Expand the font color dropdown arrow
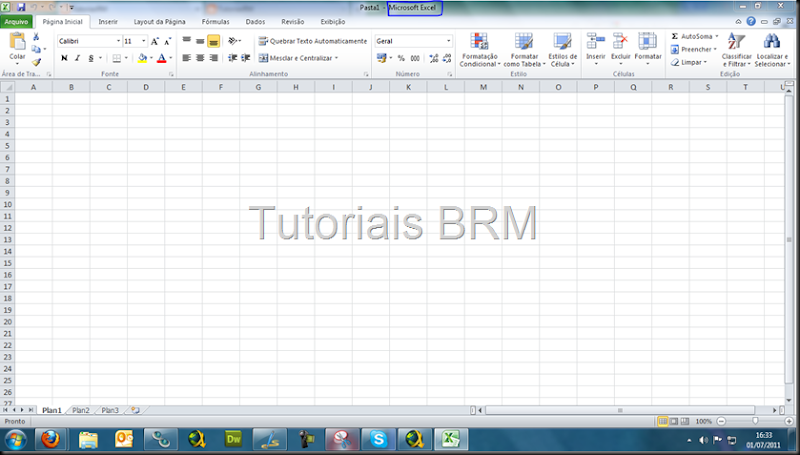 click(x=170, y=58)
